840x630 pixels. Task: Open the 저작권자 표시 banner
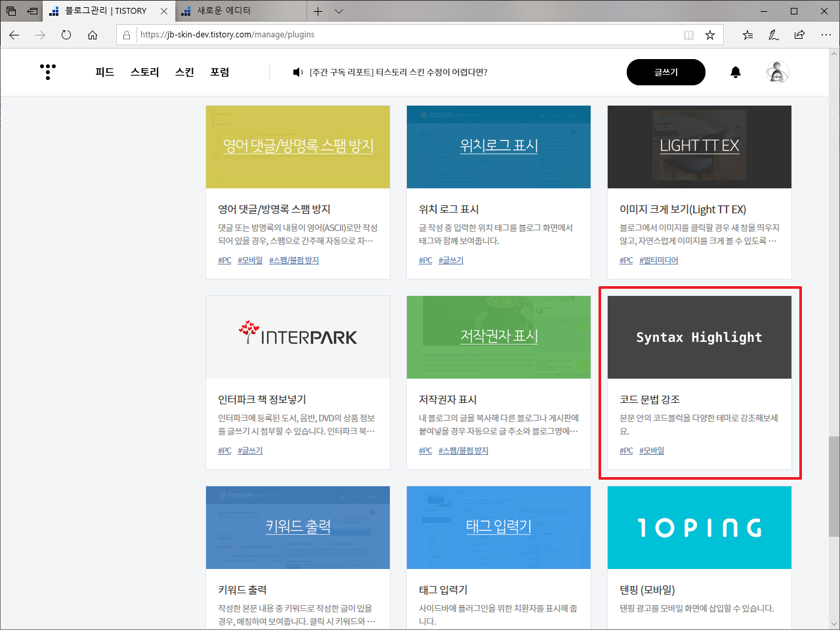pyautogui.click(x=499, y=337)
